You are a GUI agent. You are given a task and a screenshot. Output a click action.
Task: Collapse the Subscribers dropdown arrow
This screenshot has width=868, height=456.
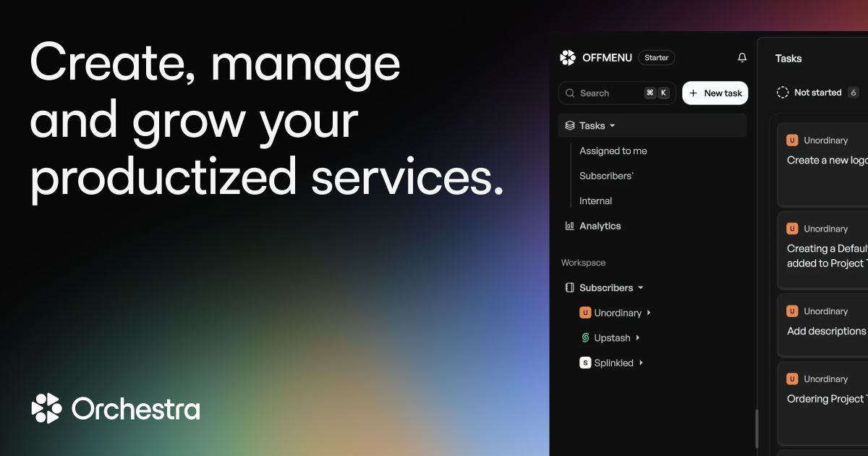tap(639, 287)
